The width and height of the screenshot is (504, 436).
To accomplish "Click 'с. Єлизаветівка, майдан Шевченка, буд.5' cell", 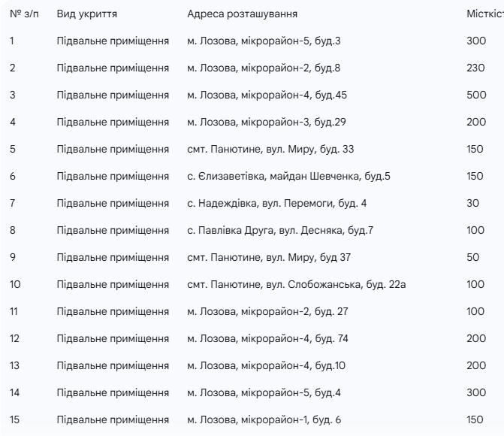I will click(x=288, y=176).
